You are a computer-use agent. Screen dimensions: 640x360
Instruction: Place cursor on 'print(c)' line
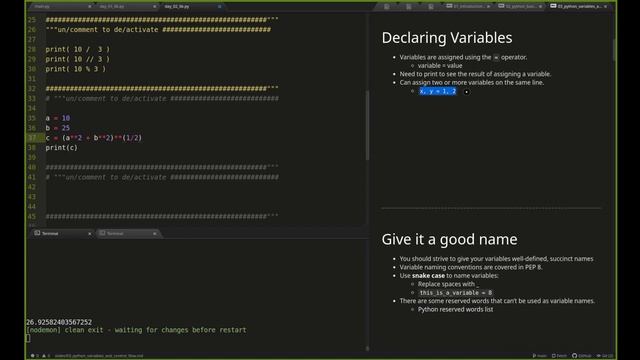tap(61, 147)
